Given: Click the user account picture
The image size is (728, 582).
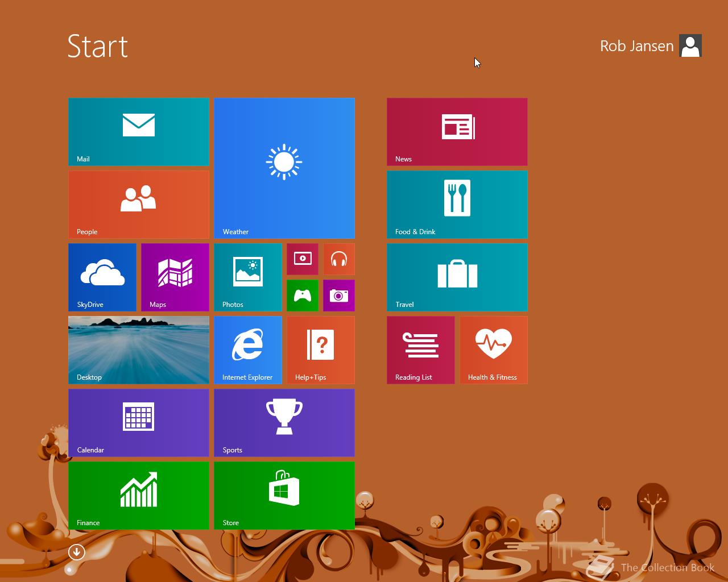Looking at the screenshot, I should point(690,45).
